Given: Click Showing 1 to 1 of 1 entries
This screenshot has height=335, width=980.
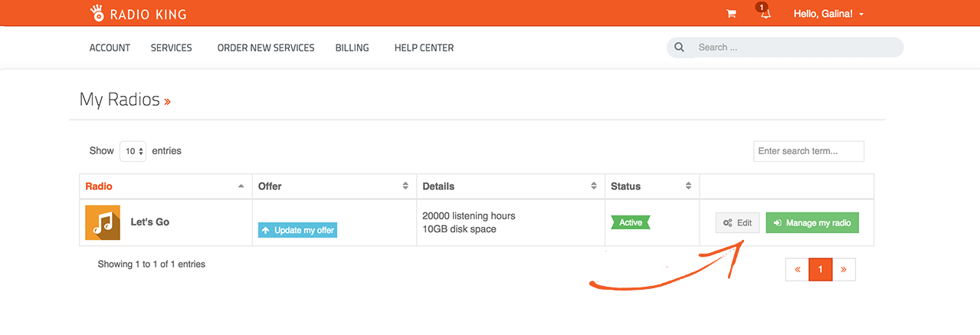Looking at the screenshot, I should click(152, 264).
